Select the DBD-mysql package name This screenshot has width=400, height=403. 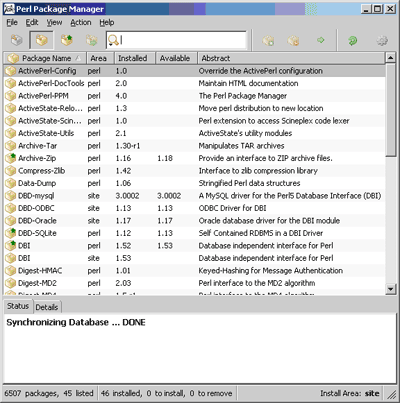pos(36,196)
